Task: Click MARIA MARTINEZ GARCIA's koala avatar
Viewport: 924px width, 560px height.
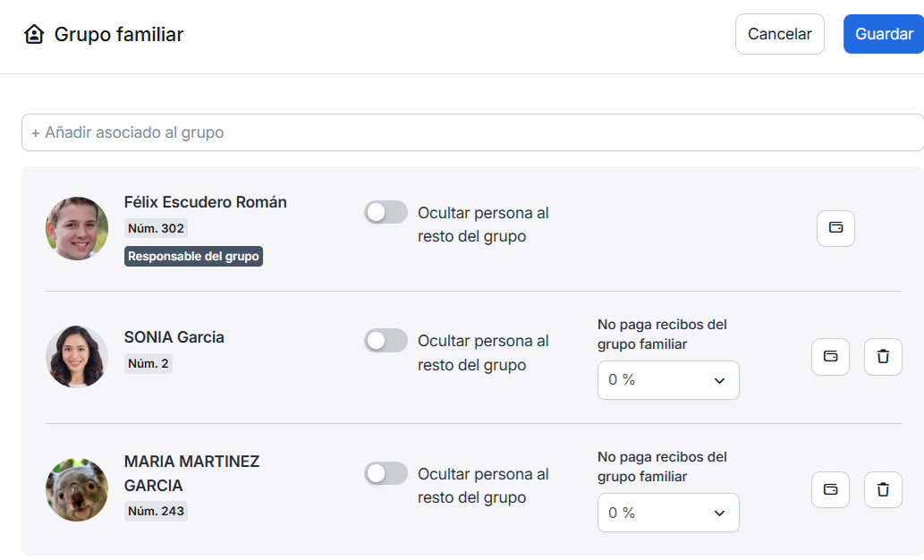Action: click(x=77, y=489)
